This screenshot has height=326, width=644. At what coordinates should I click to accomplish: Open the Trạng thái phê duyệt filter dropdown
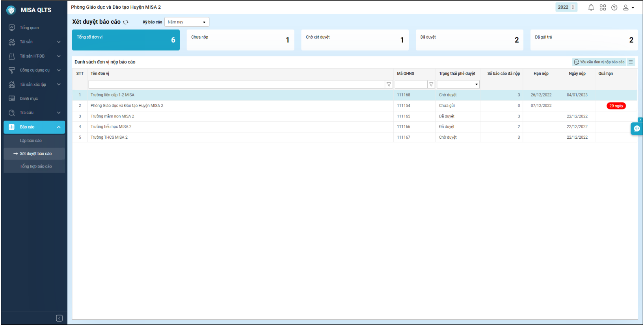[x=458, y=84]
